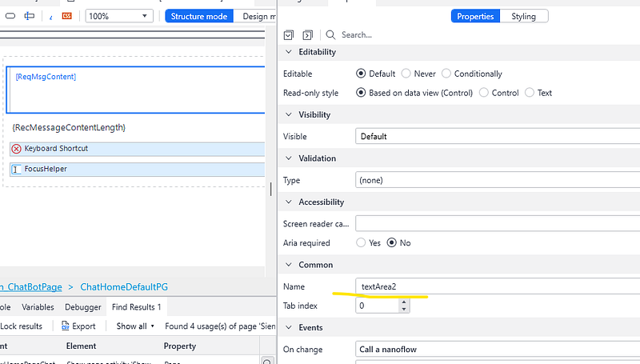Select the Keyboard Shortcut widget row

tap(137, 149)
